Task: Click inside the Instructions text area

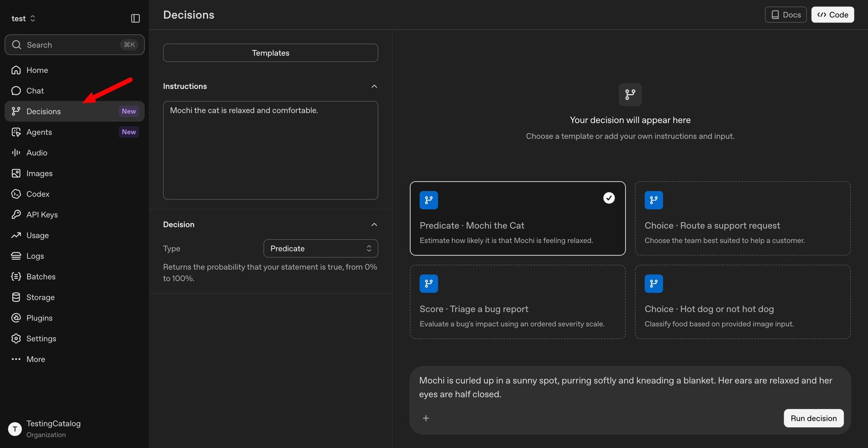Action: tap(270, 150)
